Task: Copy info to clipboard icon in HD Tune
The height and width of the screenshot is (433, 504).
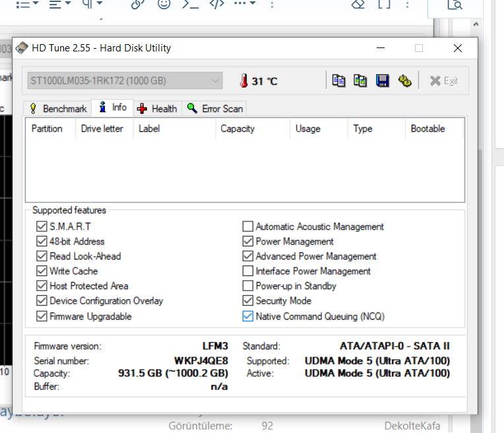Action: click(338, 80)
